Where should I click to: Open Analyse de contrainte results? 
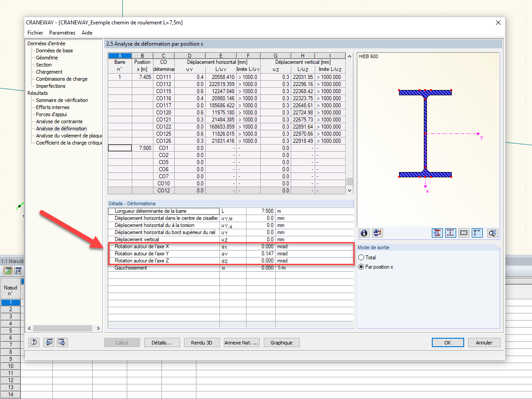(59, 121)
